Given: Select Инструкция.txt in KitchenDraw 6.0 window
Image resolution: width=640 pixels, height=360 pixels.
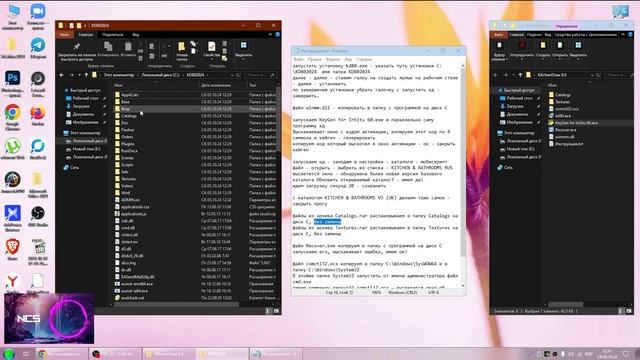Looking at the screenshot, I should tap(569, 144).
